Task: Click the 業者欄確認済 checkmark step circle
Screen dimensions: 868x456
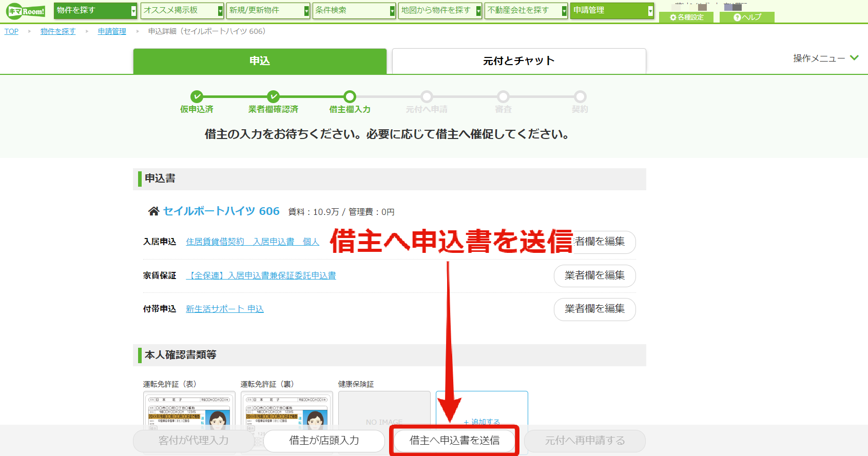Action: [x=273, y=96]
